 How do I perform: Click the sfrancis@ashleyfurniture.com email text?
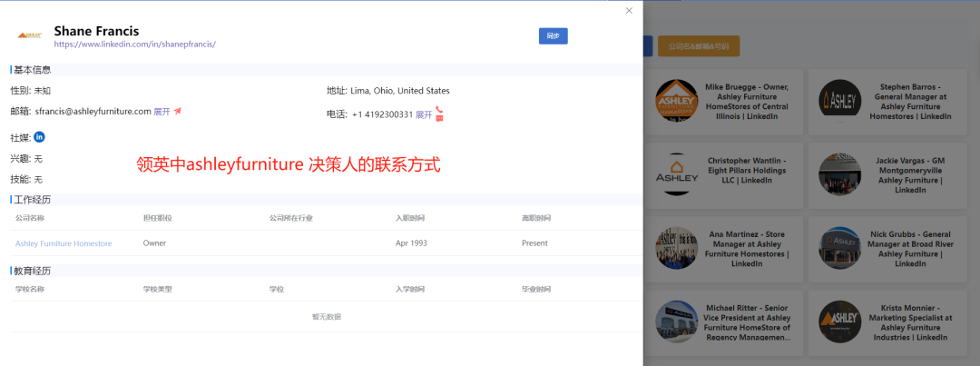pyautogui.click(x=93, y=112)
